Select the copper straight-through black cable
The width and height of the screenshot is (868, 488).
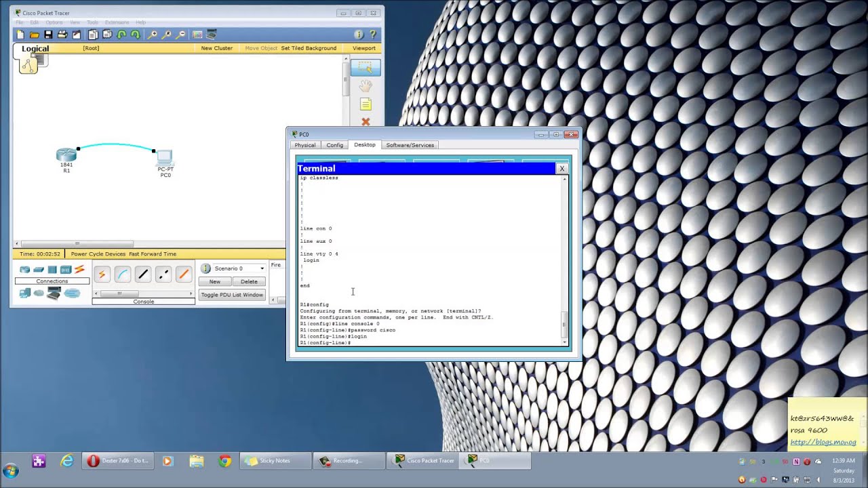[142, 274]
